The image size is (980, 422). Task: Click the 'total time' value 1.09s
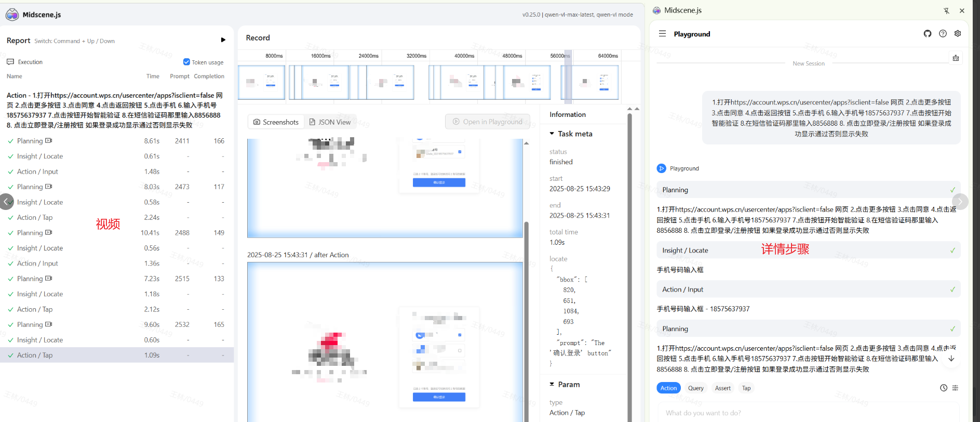tap(557, 242)
